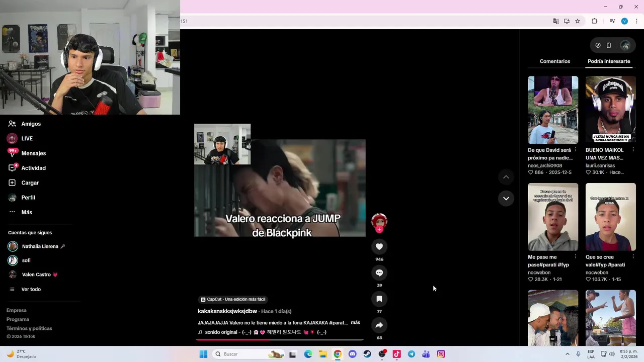Viewport: 644px width, 362px height.
Task: Expand the caption with 'más'
Action: [x=355, y=323]
